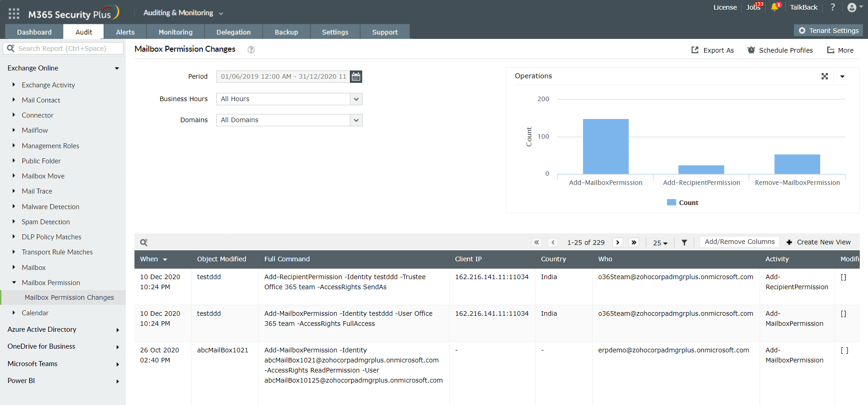
Task: Switch to the Dashboard tab
Action: click(34, 32)
